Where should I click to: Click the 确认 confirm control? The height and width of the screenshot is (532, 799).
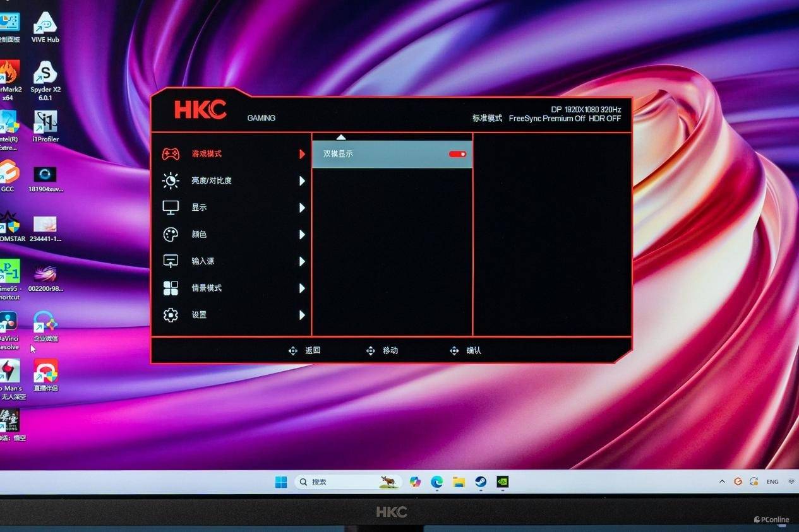(x=466, y=350)
